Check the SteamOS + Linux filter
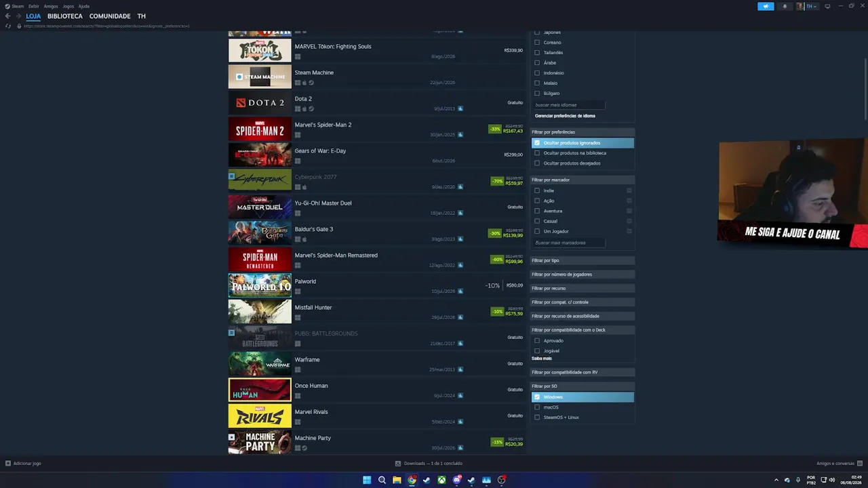The width and height of the screenshot is (868, 488). click(x=537, y=418)
